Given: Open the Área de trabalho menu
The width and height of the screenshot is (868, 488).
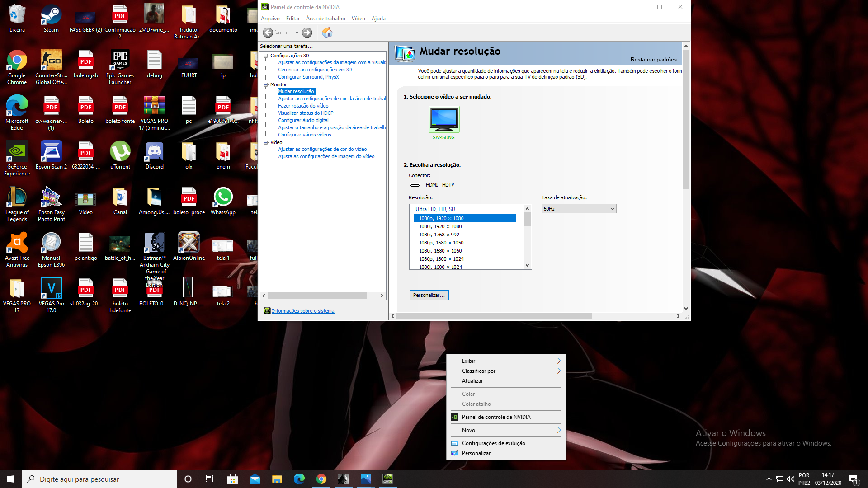Looking at the screenshot, I should 325,19.
